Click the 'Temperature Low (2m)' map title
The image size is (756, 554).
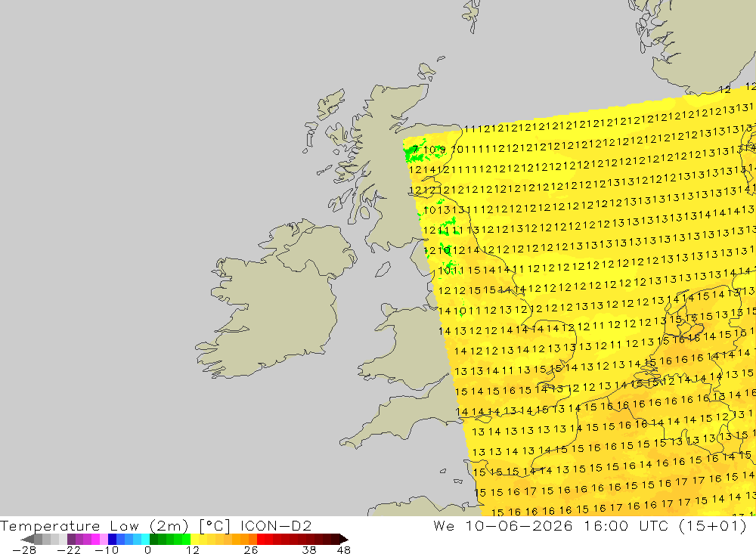[x=94, y=525]
